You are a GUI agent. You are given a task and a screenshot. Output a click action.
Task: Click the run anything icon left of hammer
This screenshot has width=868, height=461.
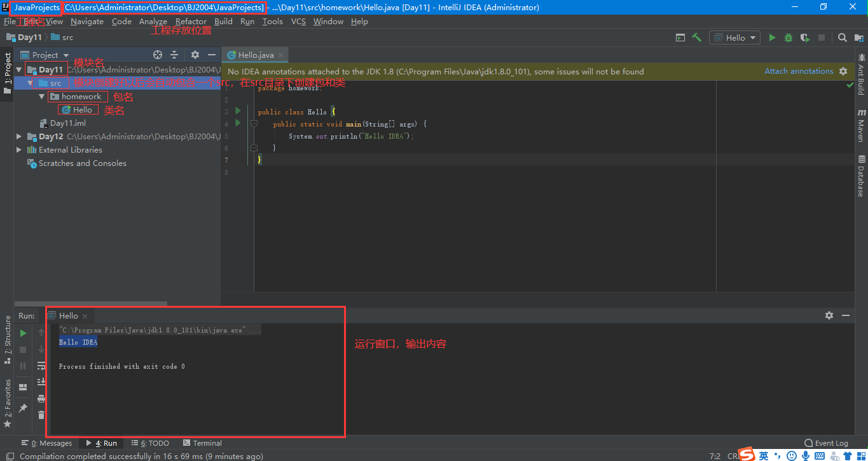click(680, 38)
